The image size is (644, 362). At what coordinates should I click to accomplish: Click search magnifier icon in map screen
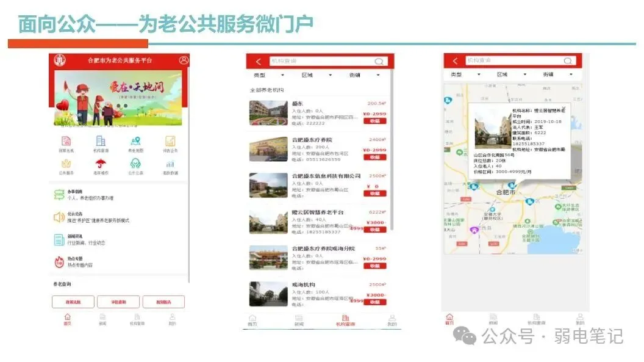(568, 61)
